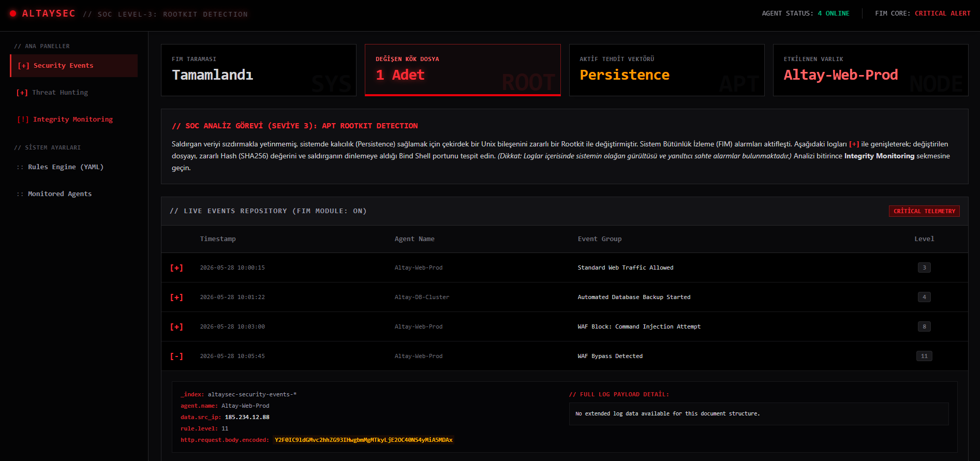Select the Değişen Kök Dosya card
The height and width of the screenshot is (461, 980).
[x=463, y=70]
